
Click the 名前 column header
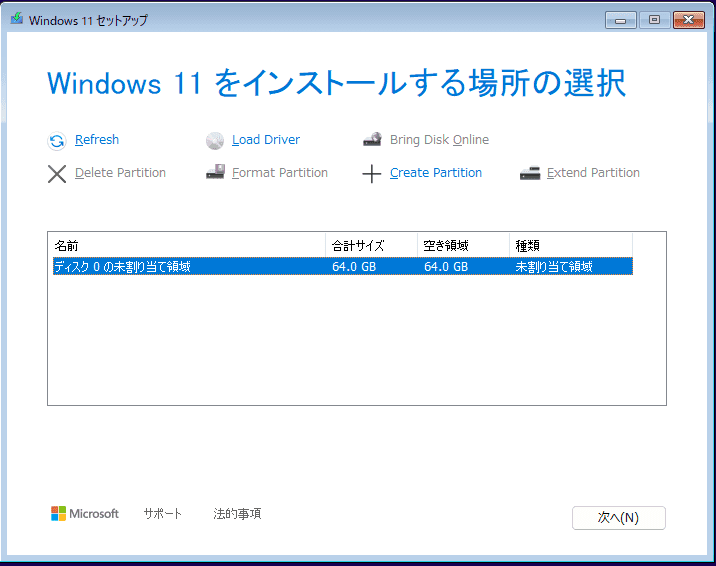tap(189, 246)
